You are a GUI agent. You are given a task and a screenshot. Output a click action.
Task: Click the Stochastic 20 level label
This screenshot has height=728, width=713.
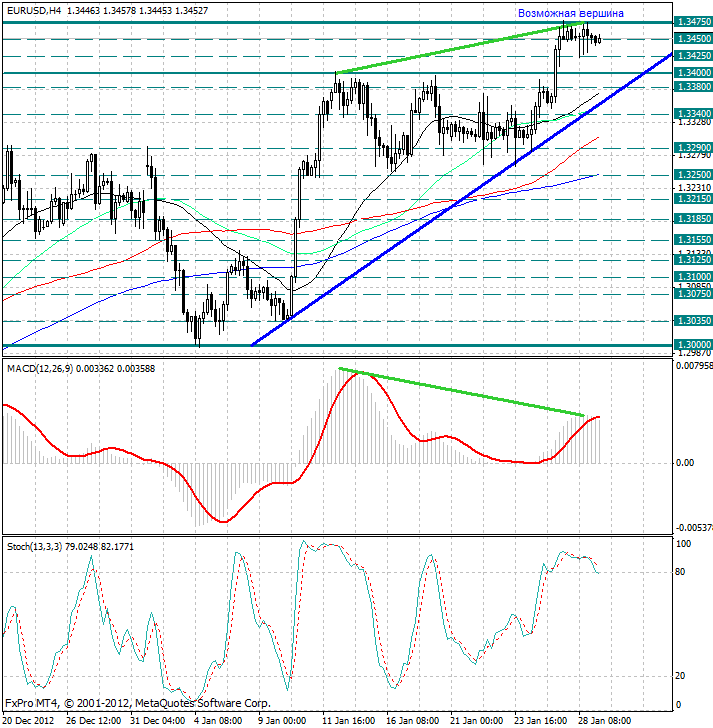click(680, 676)
